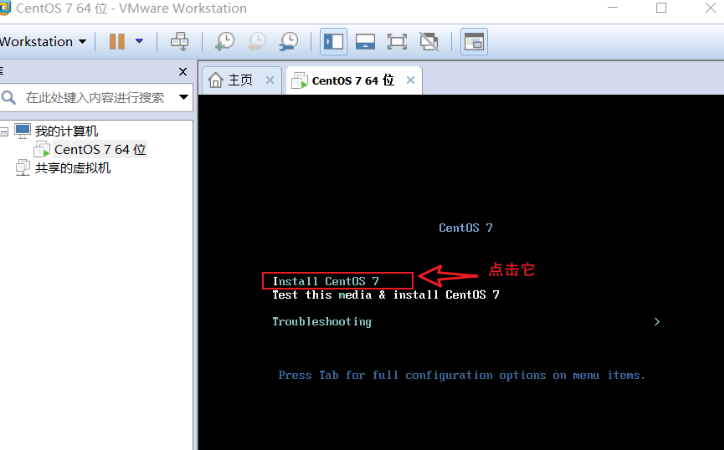724x450 pixels.
Task: Open the snapshot manager
Action: coord(289,42)
